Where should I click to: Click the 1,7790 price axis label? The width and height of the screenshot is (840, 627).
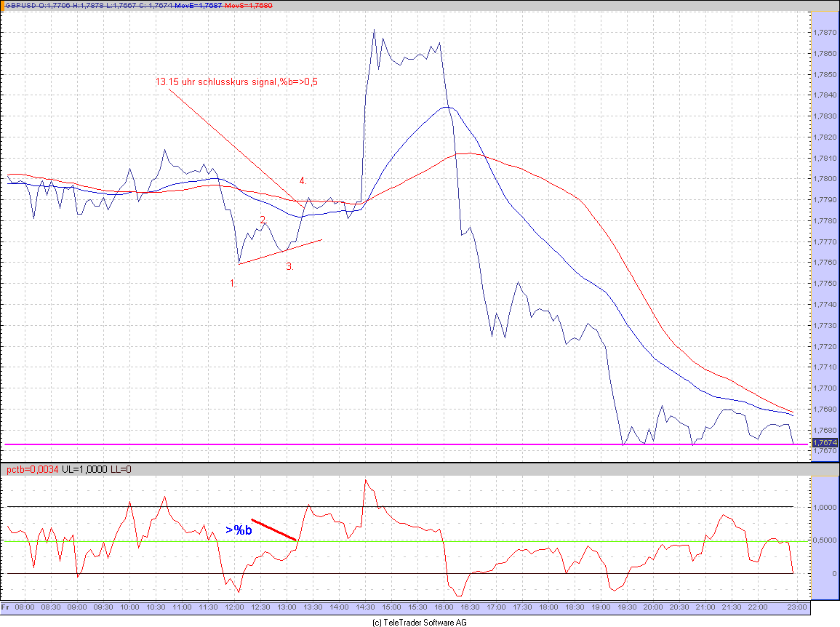(x=825, y=200)
